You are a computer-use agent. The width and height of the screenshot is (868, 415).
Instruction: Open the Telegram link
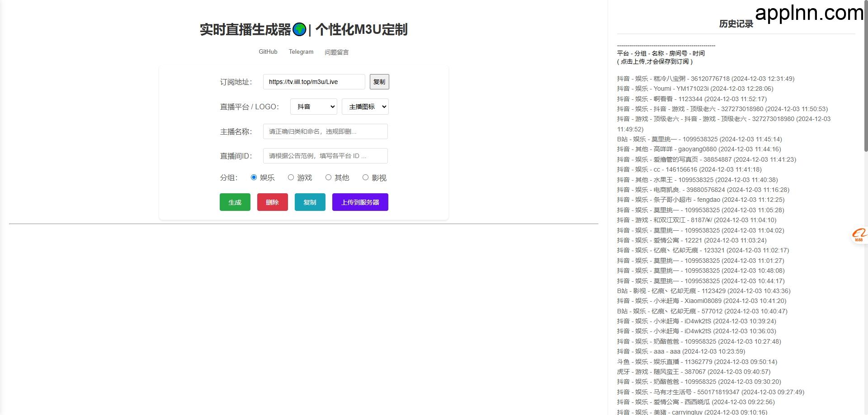coord(301,52)
